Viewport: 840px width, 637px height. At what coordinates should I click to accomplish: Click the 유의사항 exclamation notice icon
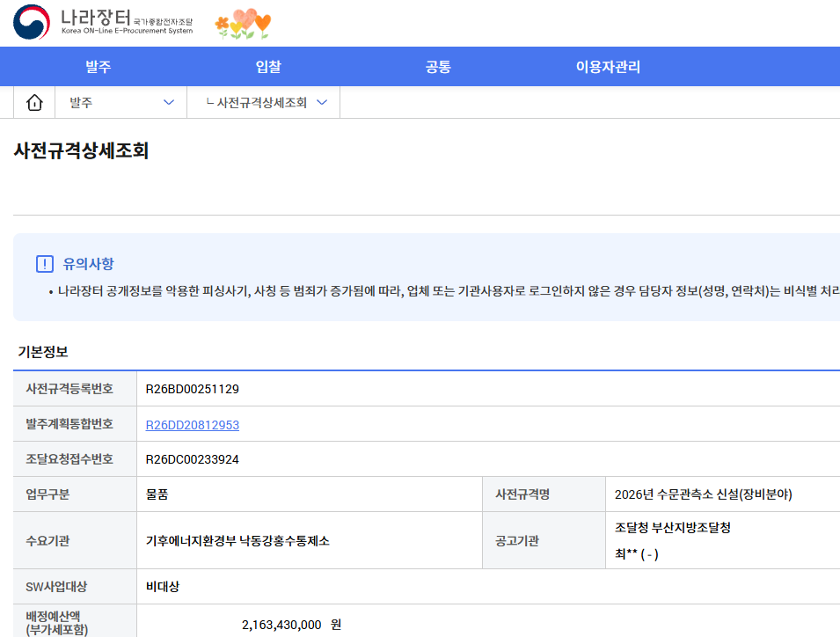pyautogui.click(x=45, y=264)
